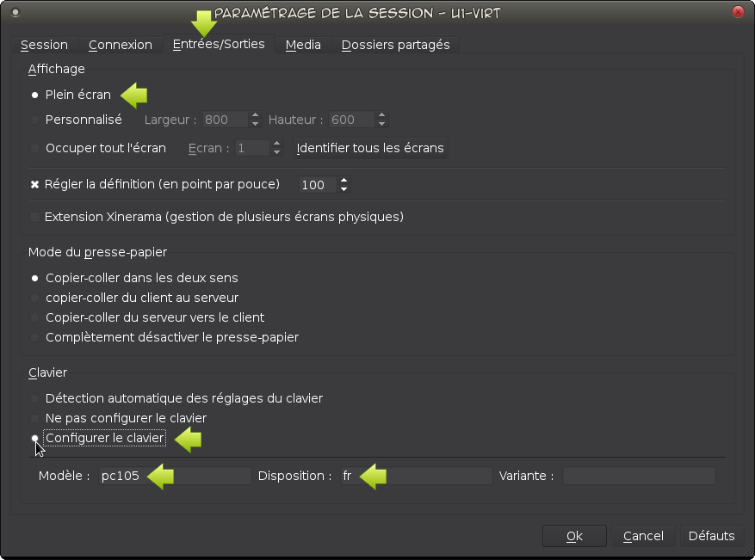Click the Modèle keyboard input field

pos(174,476)
